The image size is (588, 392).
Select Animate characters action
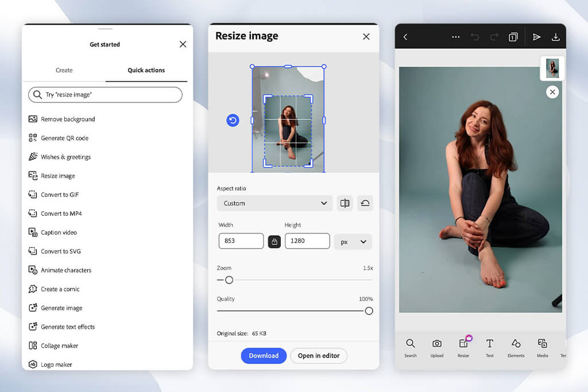60,270
